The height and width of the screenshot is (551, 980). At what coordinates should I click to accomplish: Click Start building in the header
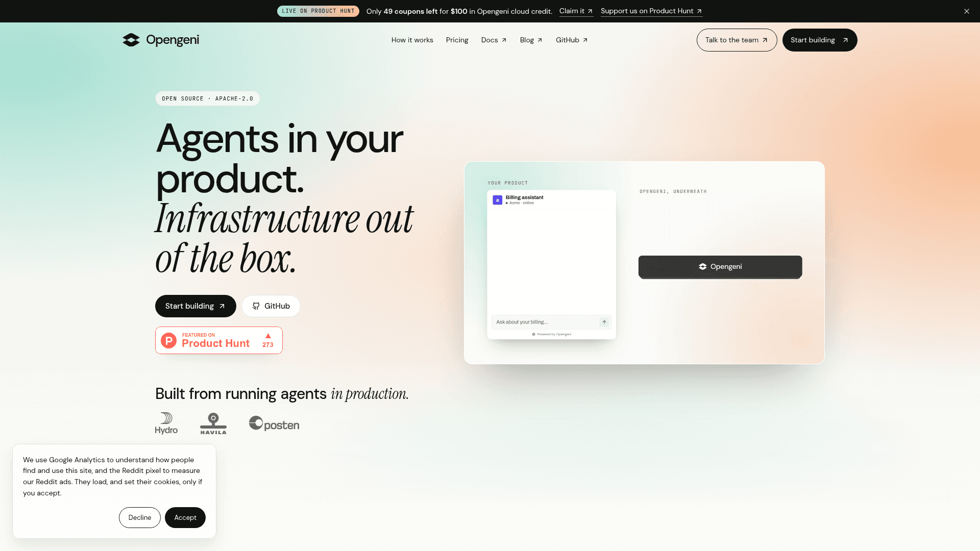[x=820, y=40]
